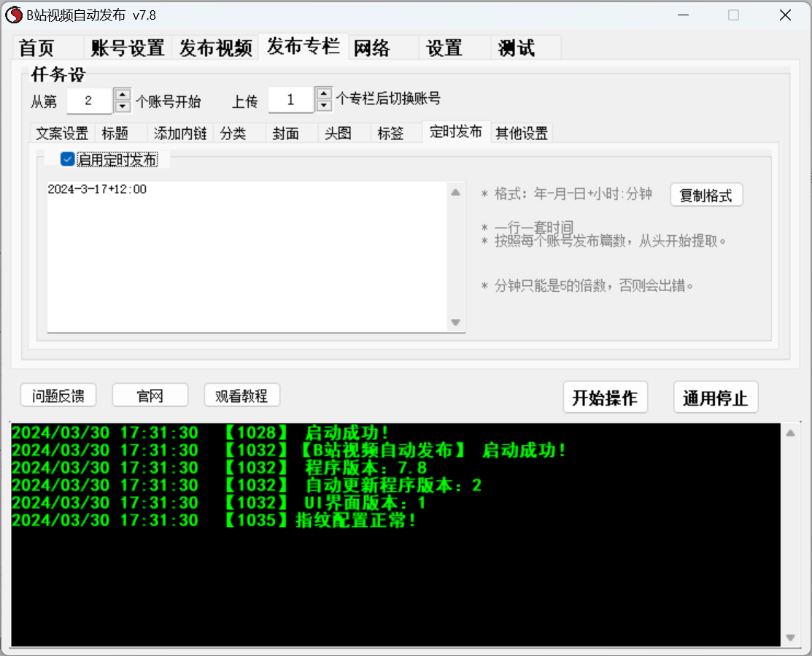This screenshot has height=656, width=812.
Task: Start the task with 开始操作
Action: (x=606, y=398)
